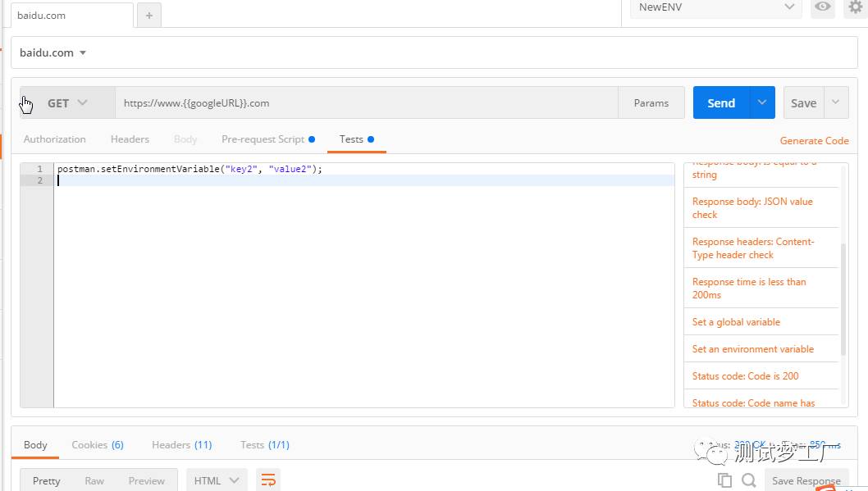This screenshot has height=491, width=868.
Task: Open the Headers request tab
Action: (130, 139)
